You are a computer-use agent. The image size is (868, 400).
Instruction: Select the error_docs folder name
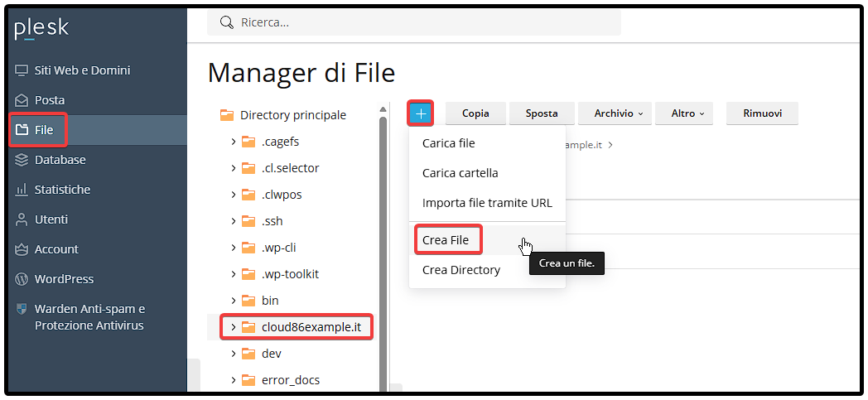click(291, 380)
